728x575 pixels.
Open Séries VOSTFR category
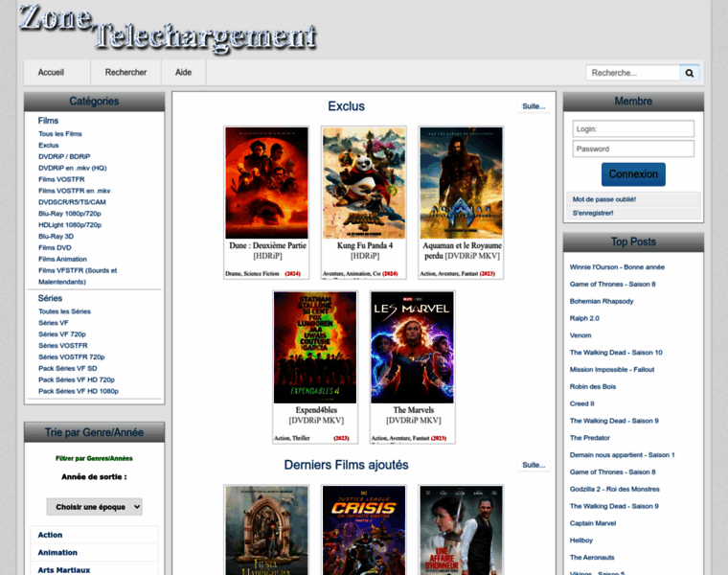point(63,346)
